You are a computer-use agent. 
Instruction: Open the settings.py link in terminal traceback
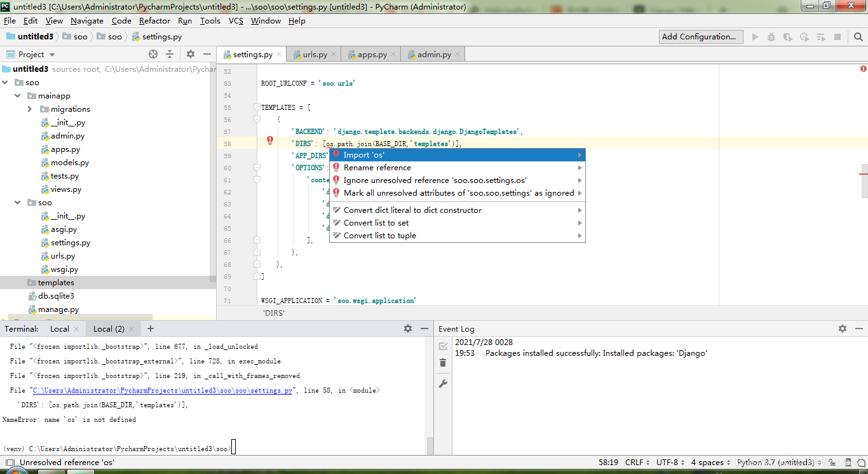(163, 391)
